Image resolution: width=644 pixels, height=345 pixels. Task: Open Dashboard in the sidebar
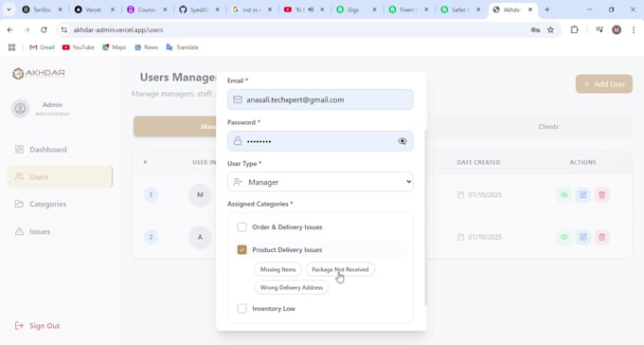point(60,150)
